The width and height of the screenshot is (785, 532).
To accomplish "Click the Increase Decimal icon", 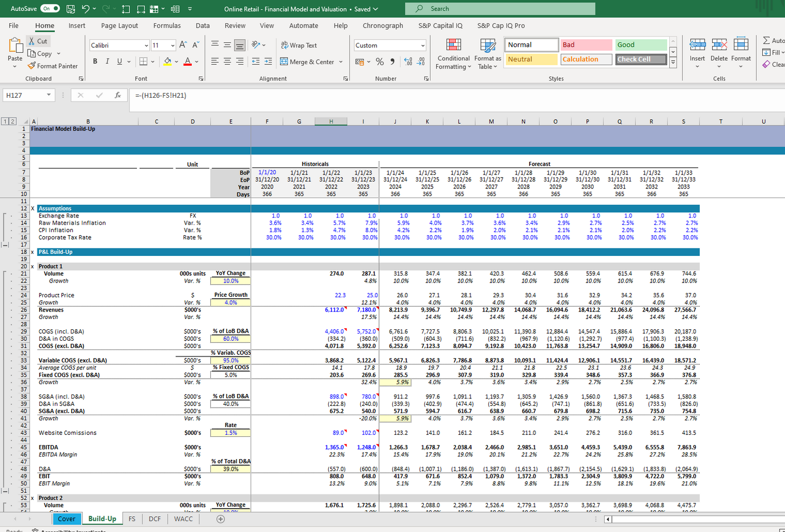I will (x=408, y=62).
